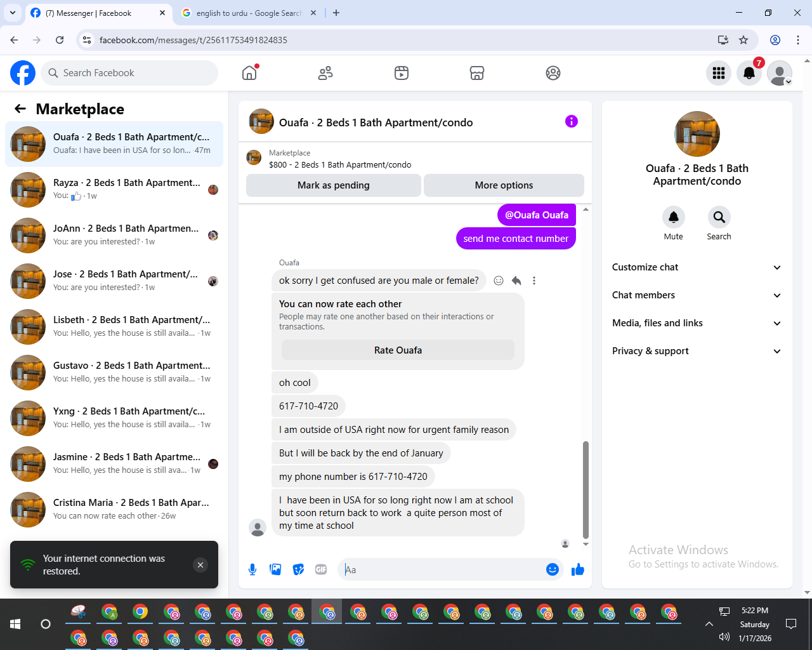Open volume control in system tray
The height and width of the screenshot is (650, 812).
click(x=724, y=637)
